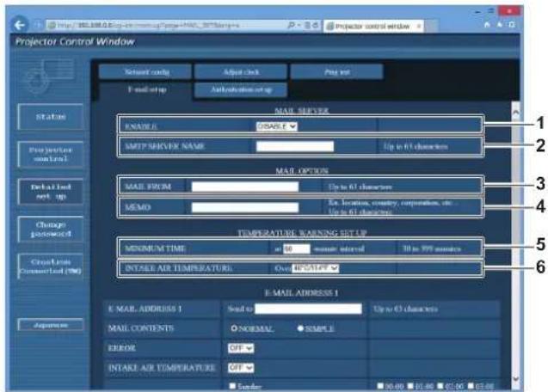Click the MAIL FROM input field
The width and height of the screenshot is (548, 392).
(245, 187)
